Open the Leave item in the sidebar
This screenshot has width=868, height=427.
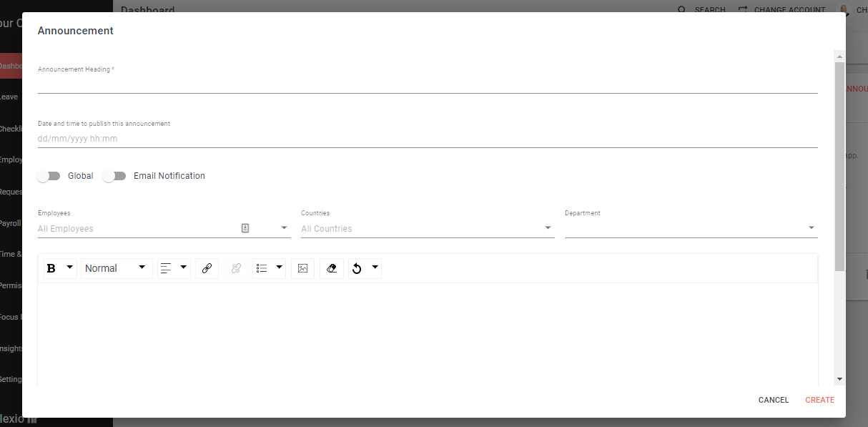10,97
